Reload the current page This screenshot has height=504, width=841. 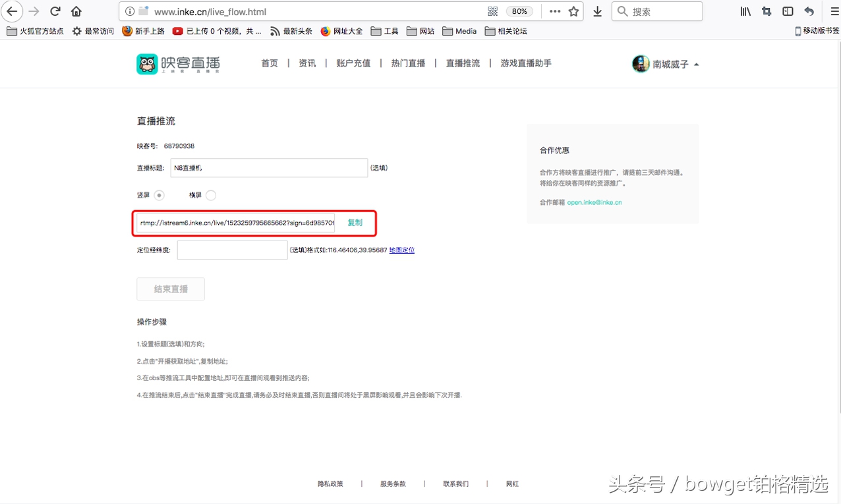(55, 11)
